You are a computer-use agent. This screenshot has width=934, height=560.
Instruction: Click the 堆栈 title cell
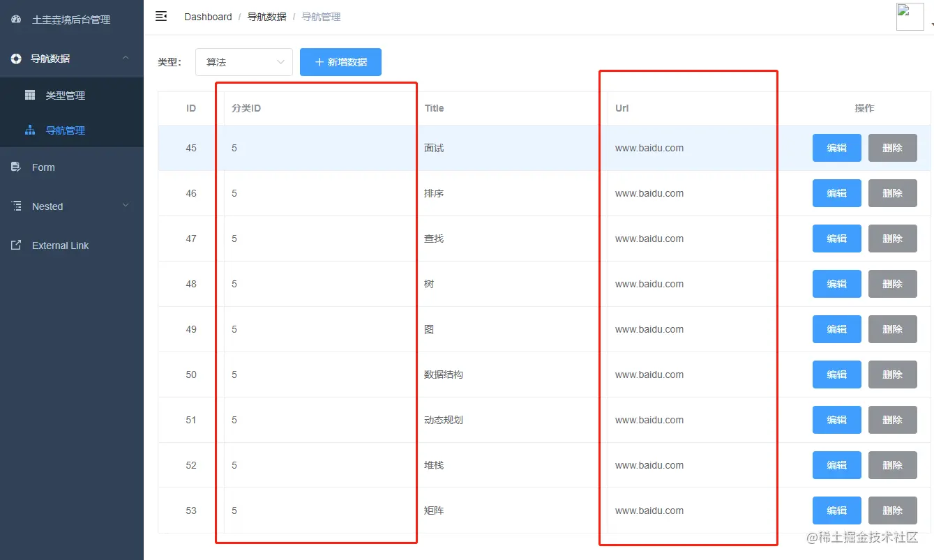[x=434, y=465]
